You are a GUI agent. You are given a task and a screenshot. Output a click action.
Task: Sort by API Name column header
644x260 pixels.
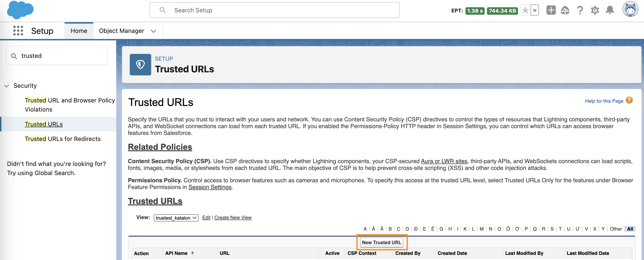(x=176, y=253)
